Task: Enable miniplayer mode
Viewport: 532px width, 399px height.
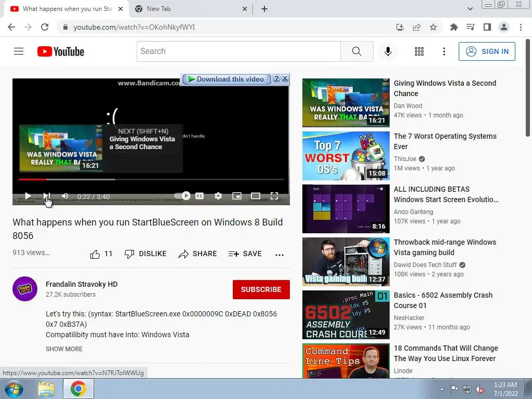Action: pyautogui.click(x=237, y=196)
